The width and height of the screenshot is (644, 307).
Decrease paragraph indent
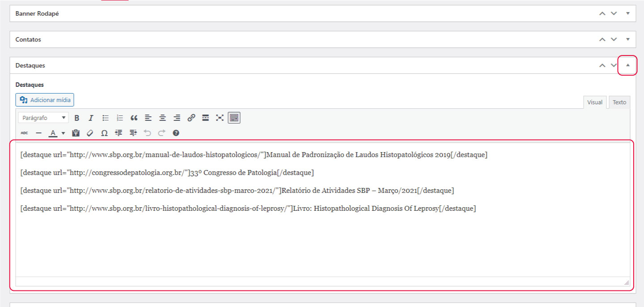point(119,133)
